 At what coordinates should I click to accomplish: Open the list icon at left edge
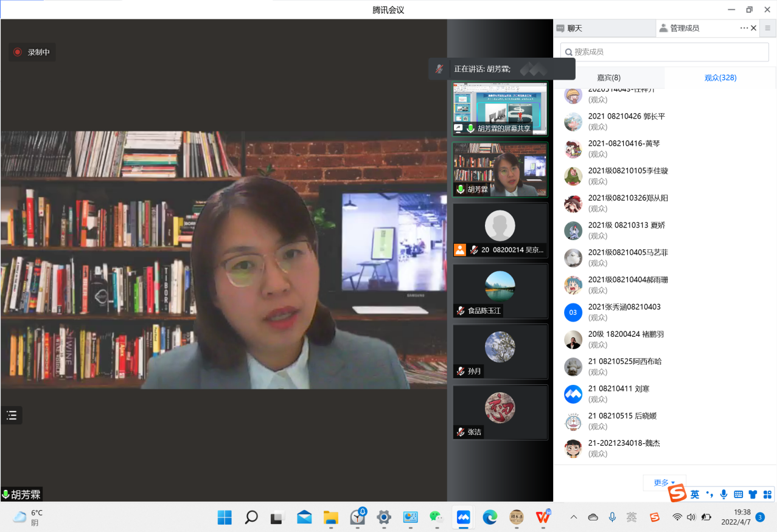[x=12, y=415]
